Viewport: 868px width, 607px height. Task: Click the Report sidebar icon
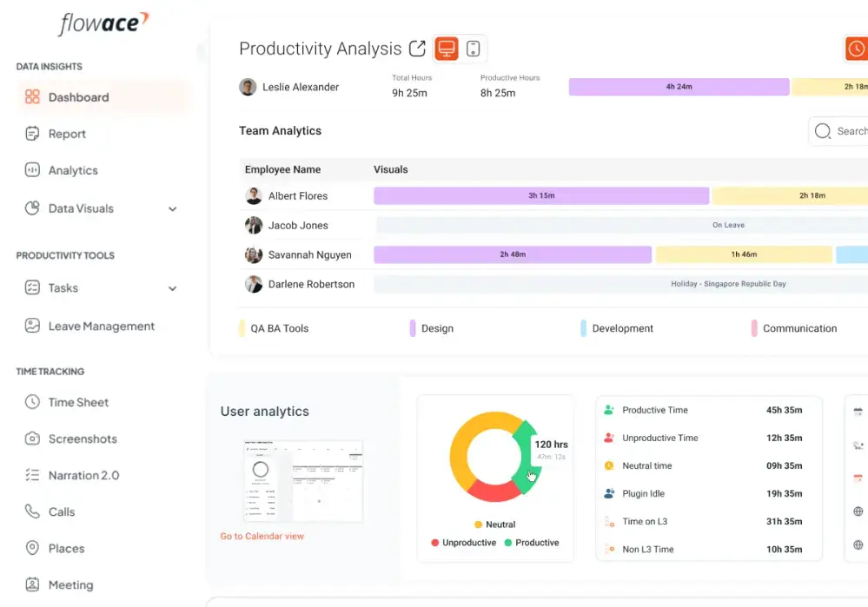pos(32,134)
